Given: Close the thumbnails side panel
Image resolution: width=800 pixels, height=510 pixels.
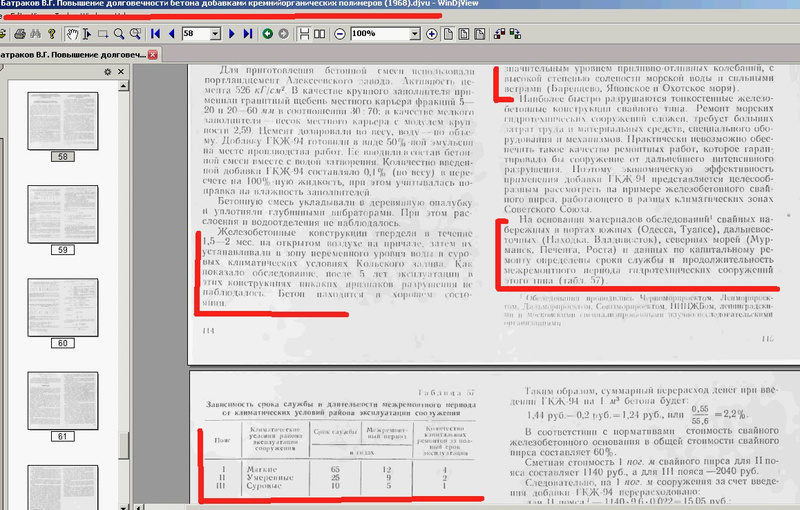Looking at the screenshot, I should [x=122, y=72].
